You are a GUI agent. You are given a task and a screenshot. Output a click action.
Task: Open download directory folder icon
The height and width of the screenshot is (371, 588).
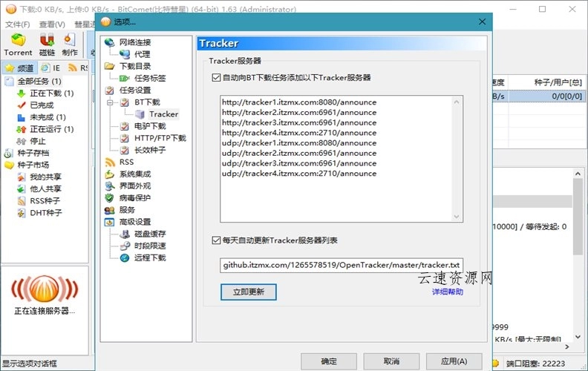coord(109,66)
